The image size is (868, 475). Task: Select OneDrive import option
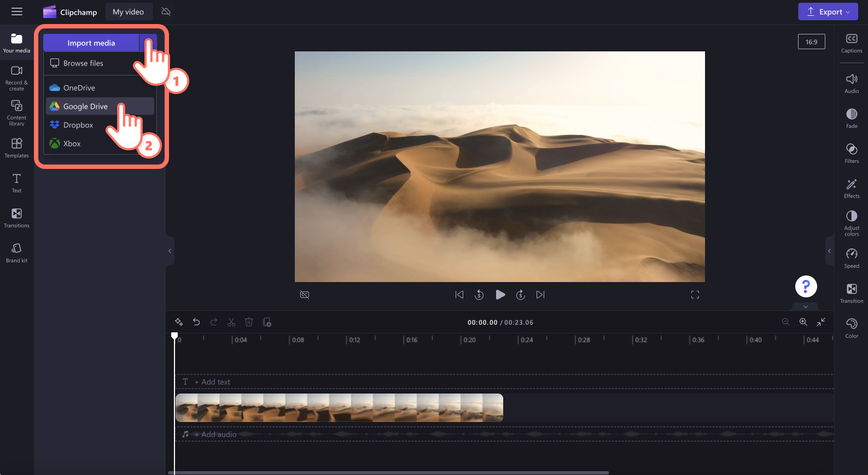[x=100, y=87]
